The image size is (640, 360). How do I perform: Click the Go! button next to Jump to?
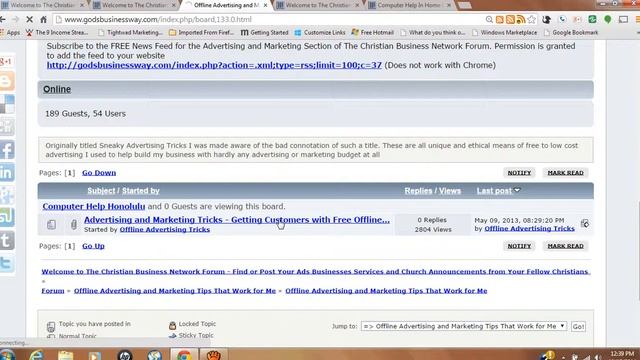(x=578, y=326)
